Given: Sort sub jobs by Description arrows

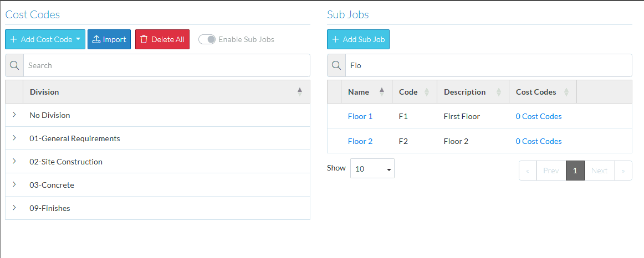Looking at the screenshot, I should click(x=499, y=92).
